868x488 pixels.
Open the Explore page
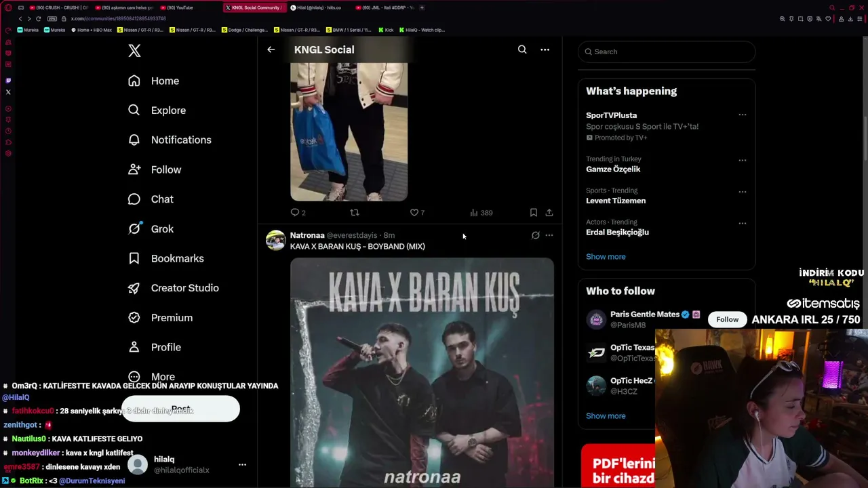[x=157, y=110]
